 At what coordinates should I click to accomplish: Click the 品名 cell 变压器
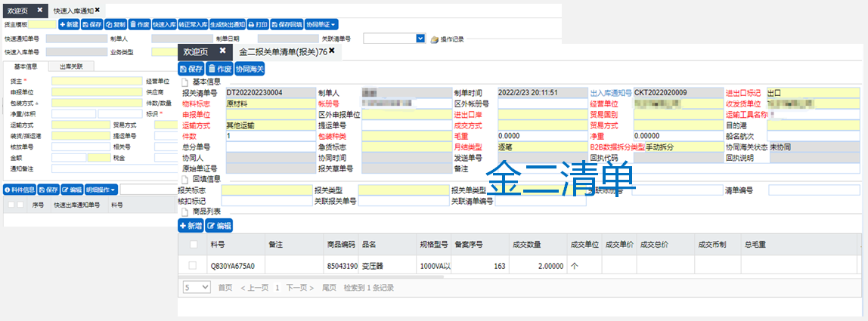373,266
